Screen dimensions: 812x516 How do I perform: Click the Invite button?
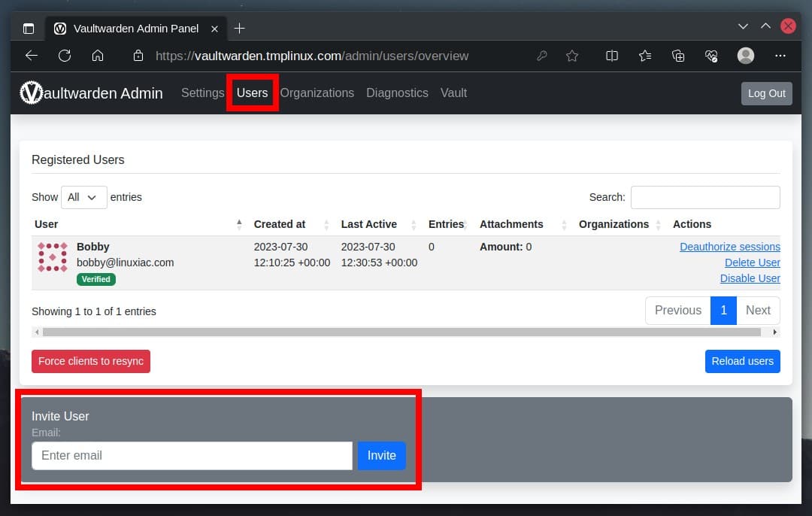coord(381,455)
